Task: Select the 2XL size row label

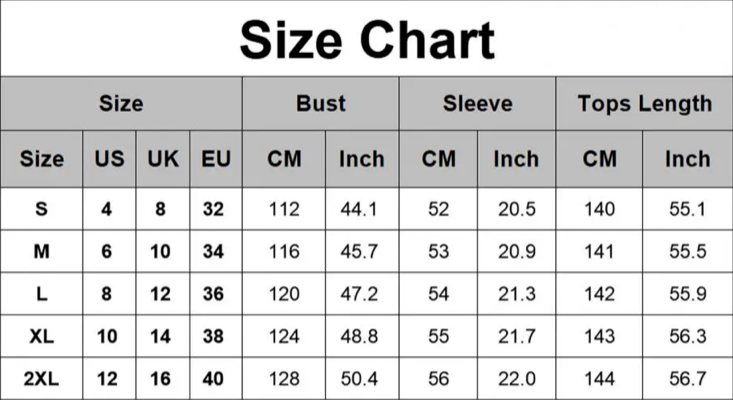Action: coord(42,379)
